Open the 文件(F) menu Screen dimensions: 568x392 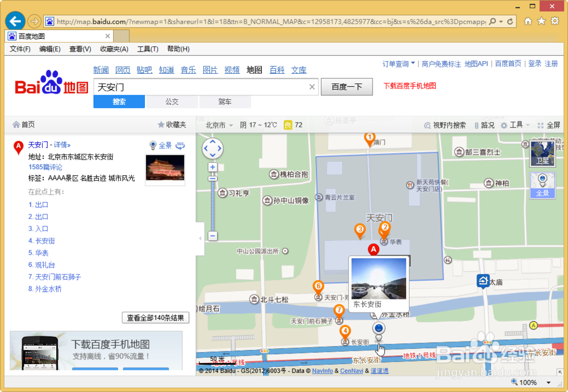coord(20,49)
